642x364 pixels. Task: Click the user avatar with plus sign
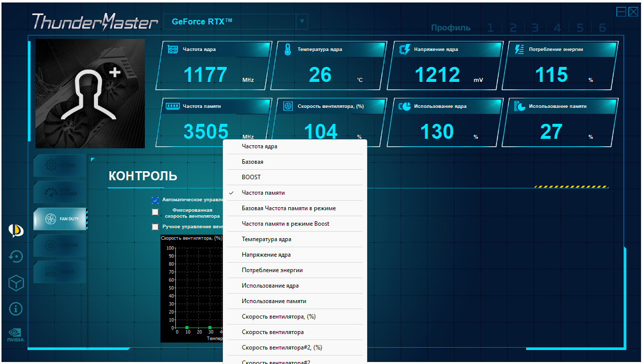(x=90, y=94)
